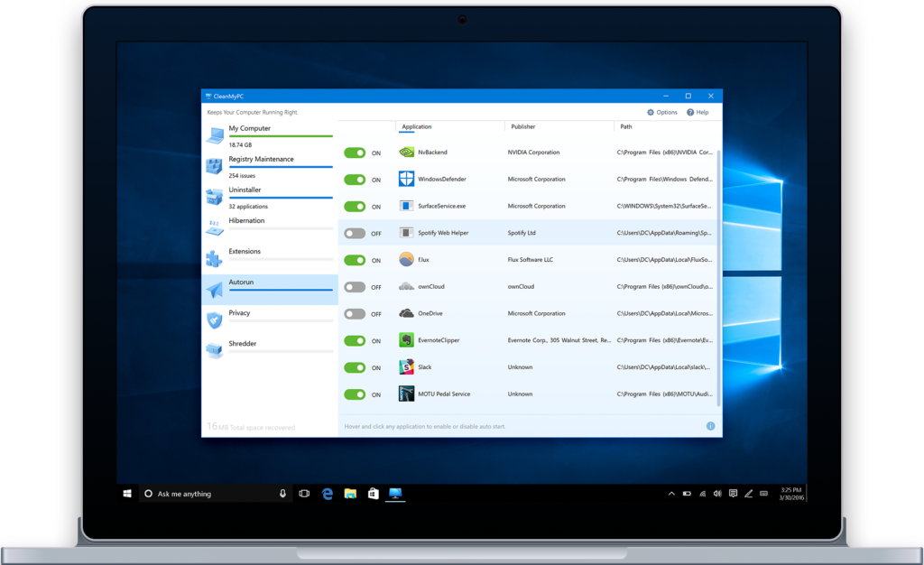Enable autorun for Spotify Web Helper
This screenshot has height=565, width=924.
point(355,233)
